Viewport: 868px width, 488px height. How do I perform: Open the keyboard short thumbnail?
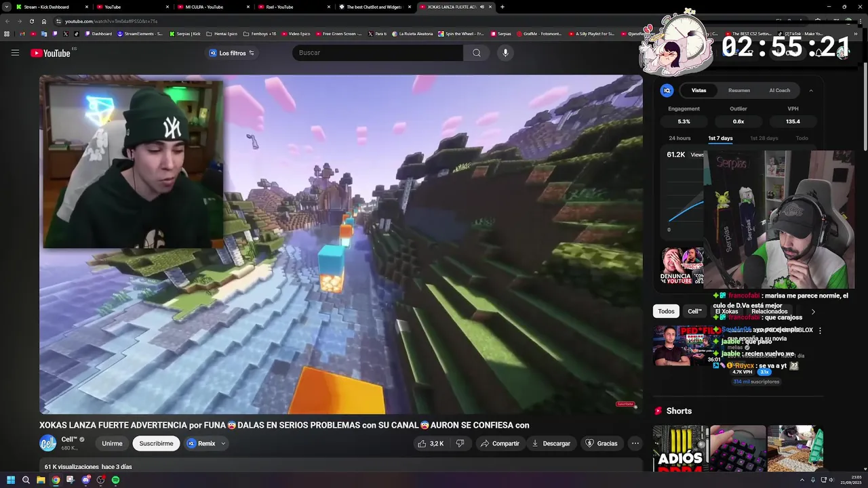[737, 448]
